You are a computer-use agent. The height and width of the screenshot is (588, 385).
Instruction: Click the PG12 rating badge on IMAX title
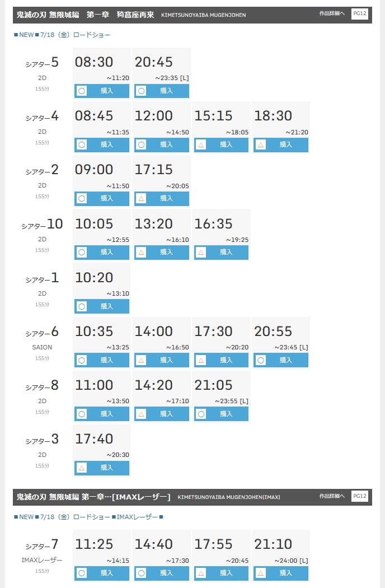pyautogui.click(x=359, y=496)
